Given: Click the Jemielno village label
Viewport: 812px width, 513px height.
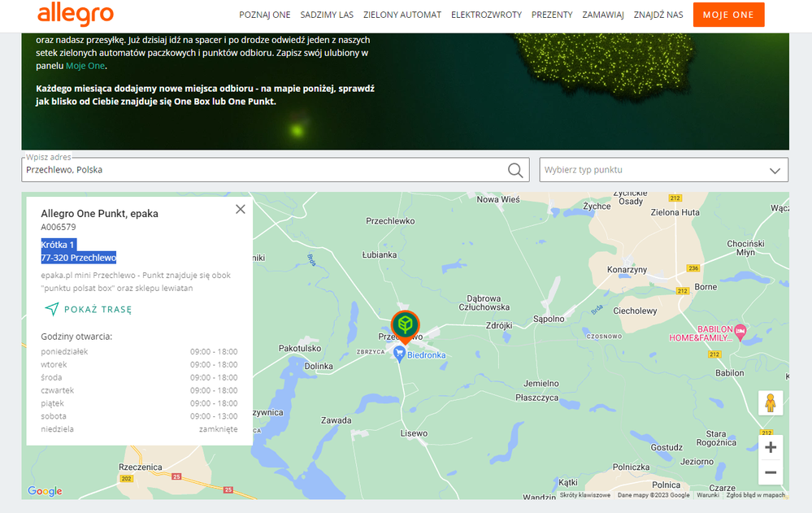Looking at the screenshot, I should click(x=541, y=384).
